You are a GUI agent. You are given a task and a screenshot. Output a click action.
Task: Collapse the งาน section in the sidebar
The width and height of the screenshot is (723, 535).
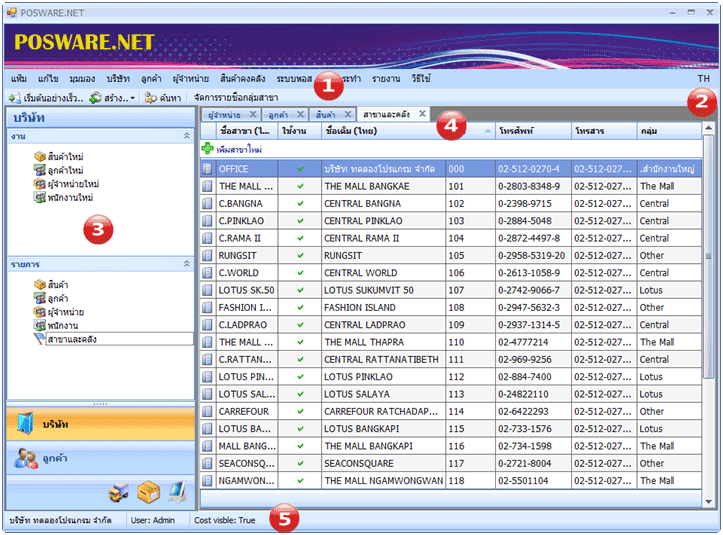click(185, 134)
